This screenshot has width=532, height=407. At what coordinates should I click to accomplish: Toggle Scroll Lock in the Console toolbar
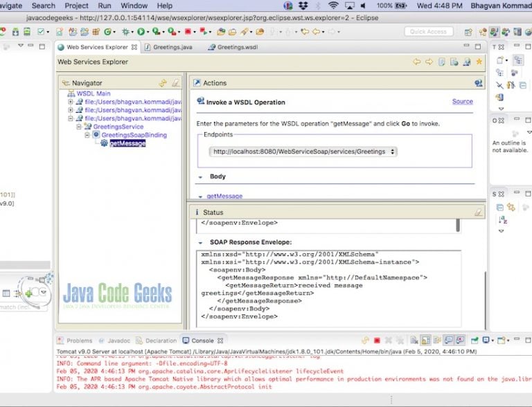(x=425, y=340)
